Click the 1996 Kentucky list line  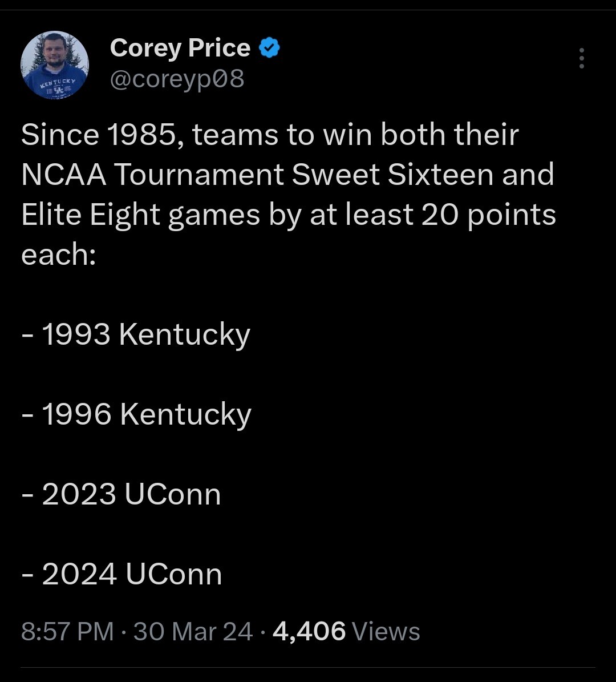136,414
